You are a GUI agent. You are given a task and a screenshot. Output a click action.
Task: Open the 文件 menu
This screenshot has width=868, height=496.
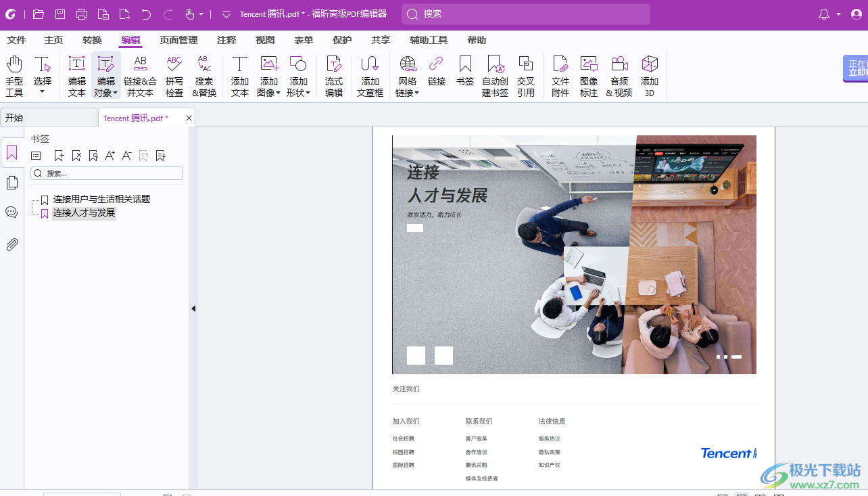pos(16,40)
